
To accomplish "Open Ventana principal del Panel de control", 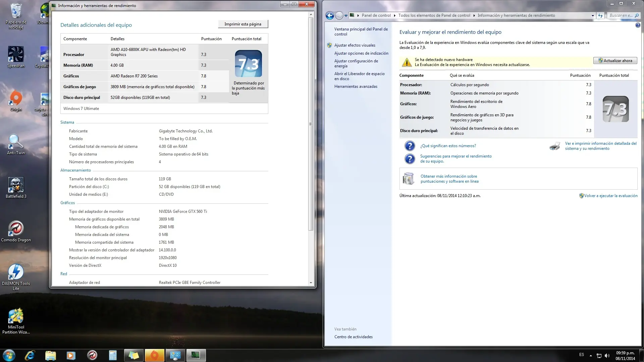I will (x=361, y=32).
